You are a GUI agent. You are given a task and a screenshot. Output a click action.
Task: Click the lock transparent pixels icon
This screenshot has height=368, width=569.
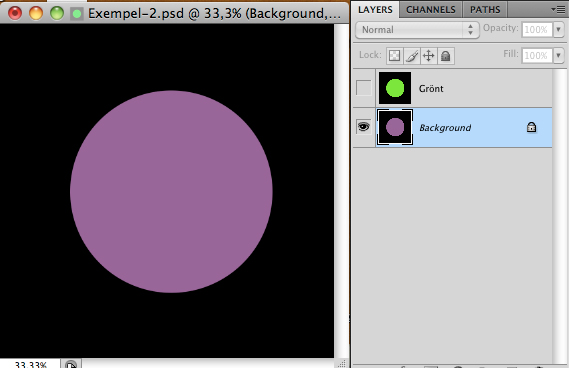(x=394, y=56)
